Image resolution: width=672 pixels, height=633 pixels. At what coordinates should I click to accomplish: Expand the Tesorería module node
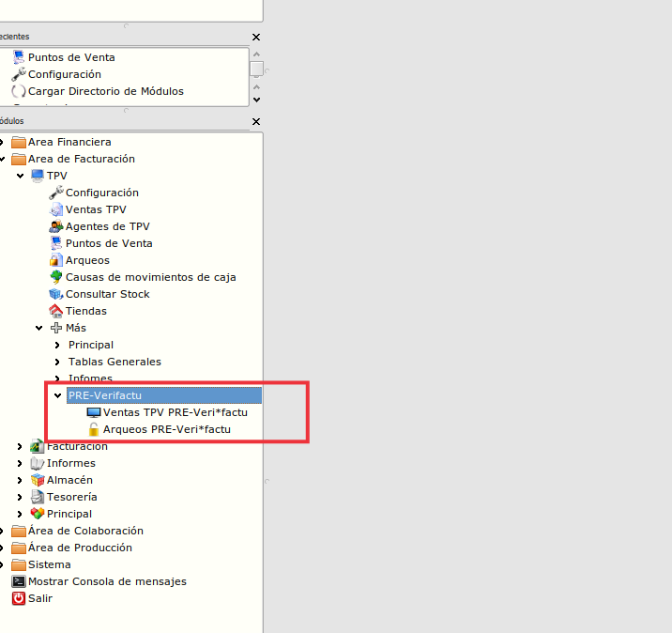(x=21, y=497)
